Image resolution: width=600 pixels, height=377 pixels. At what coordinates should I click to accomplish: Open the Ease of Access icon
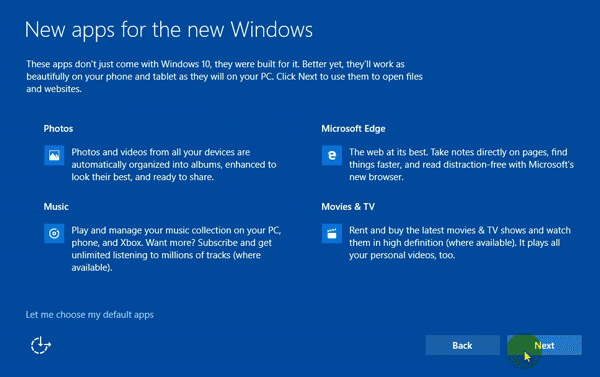(x=41, y=345)
